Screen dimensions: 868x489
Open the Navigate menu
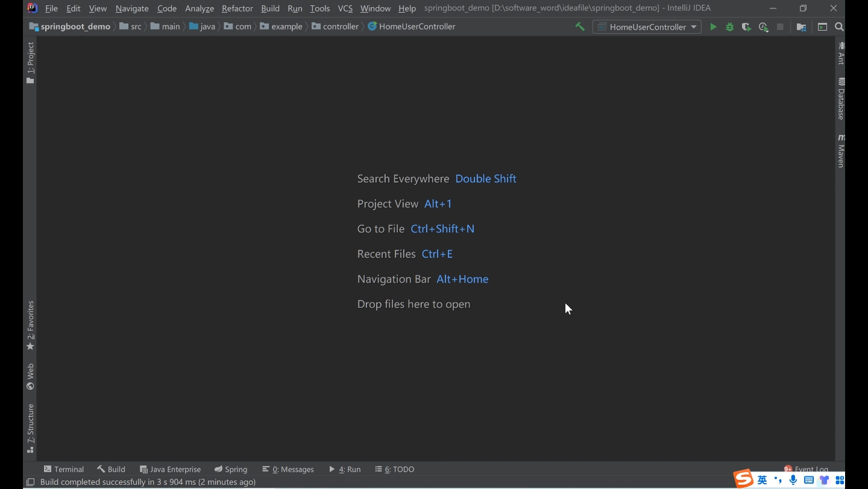click(132, 8)
